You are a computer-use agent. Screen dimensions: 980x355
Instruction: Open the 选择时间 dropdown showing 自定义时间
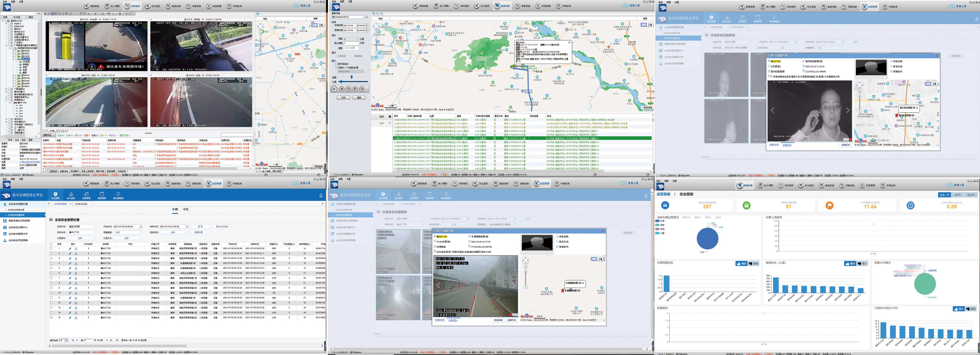pos(81,227)
